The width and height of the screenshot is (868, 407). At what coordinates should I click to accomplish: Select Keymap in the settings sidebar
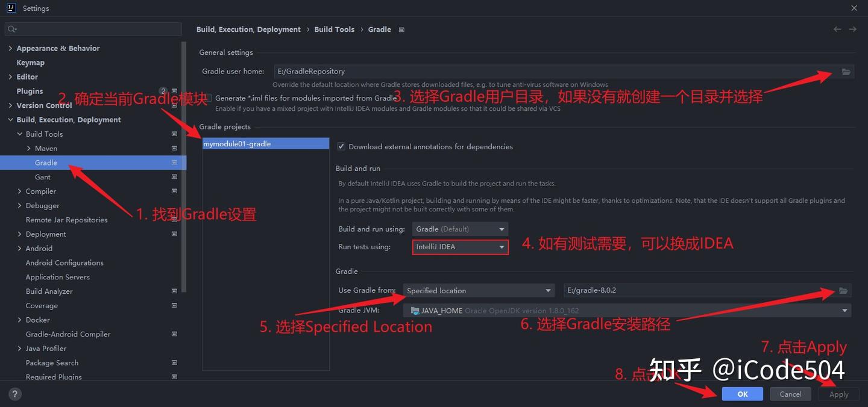pos(30,62)
